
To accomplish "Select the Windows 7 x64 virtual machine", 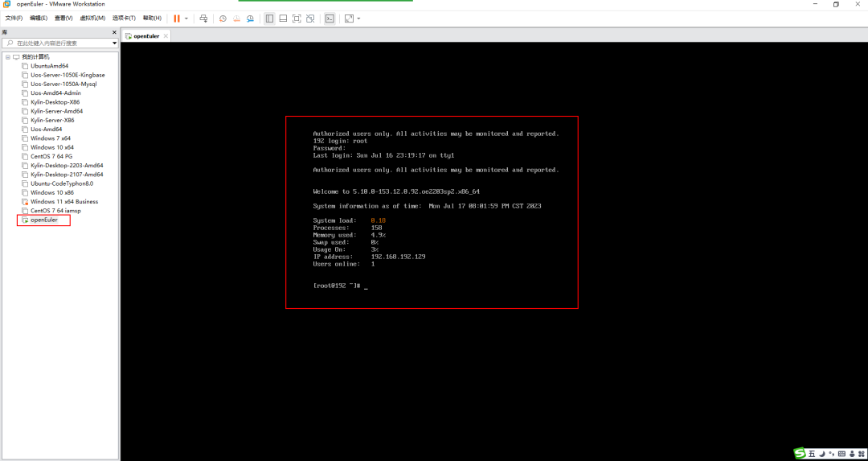I will pyautogui.click(x=51, y=138).
